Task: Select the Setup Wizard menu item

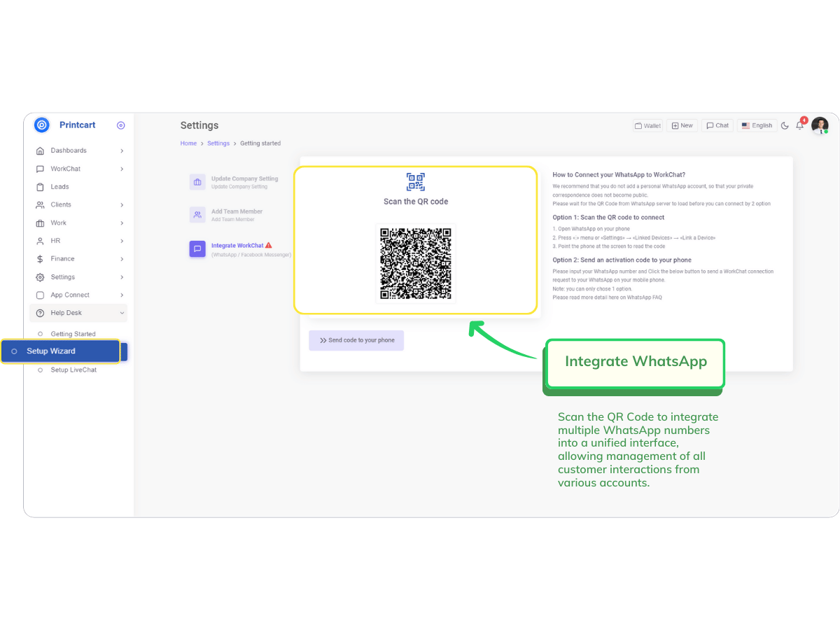Action: 60,351
